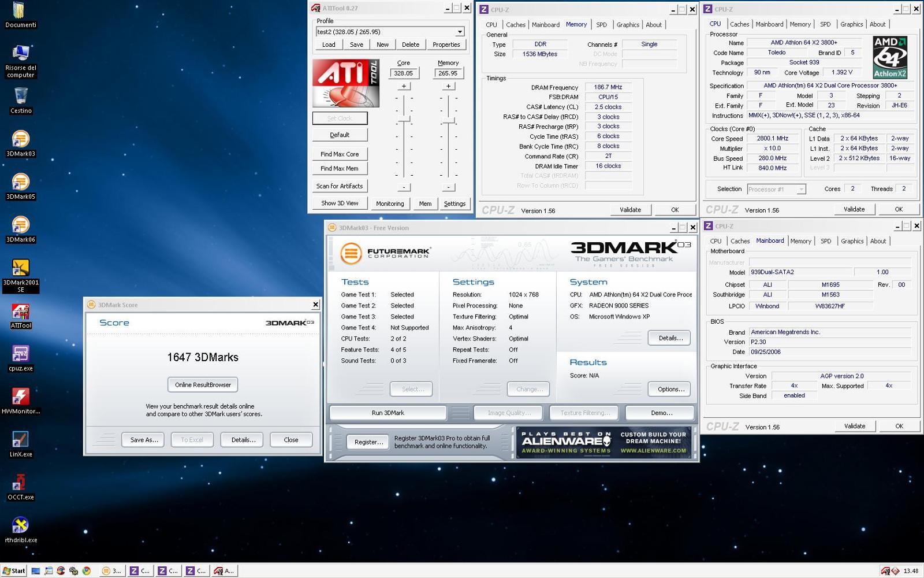Launch the 3DMark06 desktop shortcut
This screenshot has height=578, width=924.
[20, 229]
